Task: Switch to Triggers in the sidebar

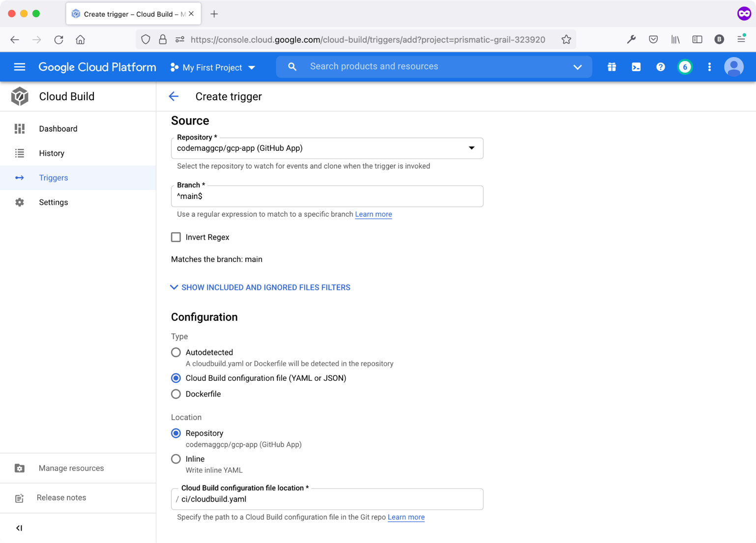Action: pos(53,177)
